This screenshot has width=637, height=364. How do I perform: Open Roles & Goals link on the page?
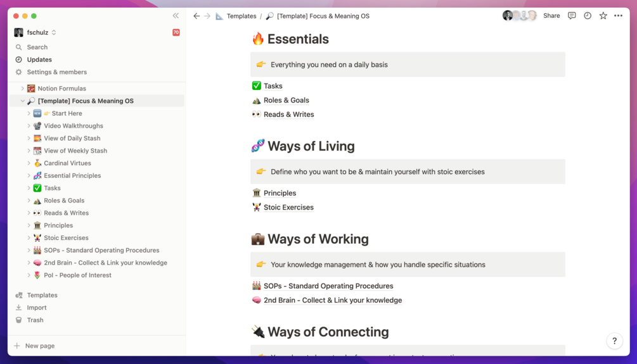(x=286, y=100)
